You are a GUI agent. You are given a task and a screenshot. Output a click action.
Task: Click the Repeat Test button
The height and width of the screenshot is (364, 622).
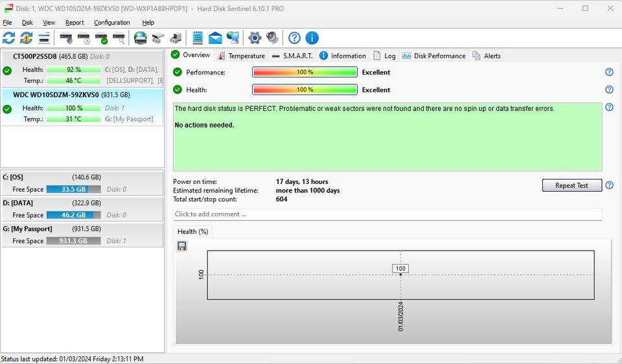click(571, 185)
